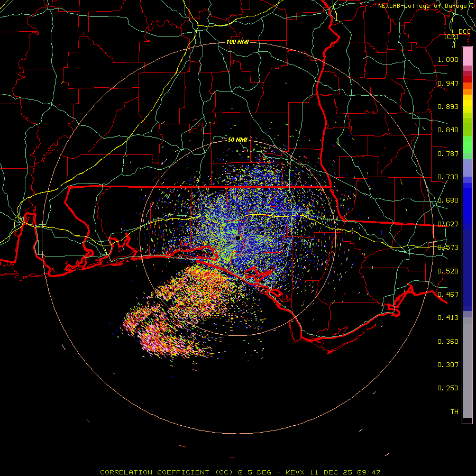The width and height of the screenshot is (476, 476).
Task: Click the 100 NMI range ring label
Action: point(237,42)
